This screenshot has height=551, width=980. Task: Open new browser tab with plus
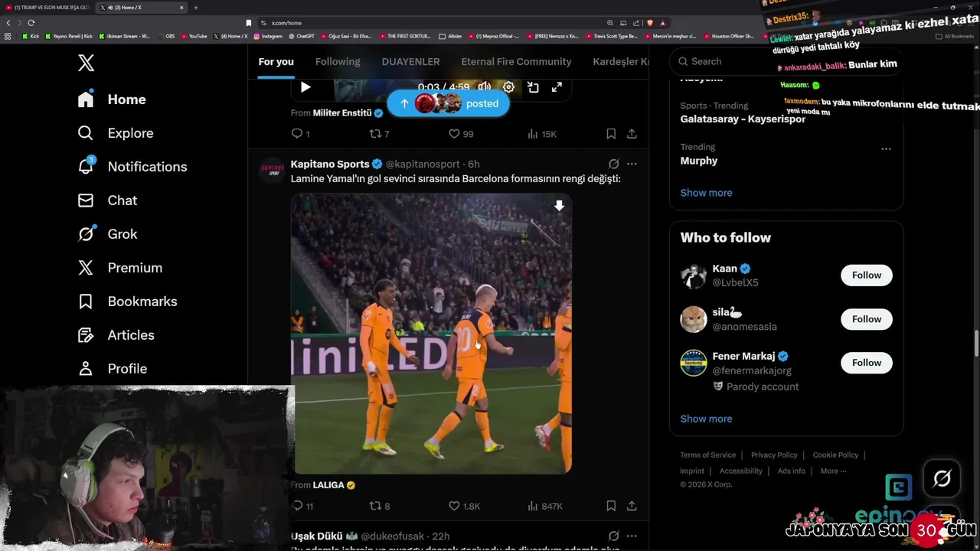click(x=195, y=8)
